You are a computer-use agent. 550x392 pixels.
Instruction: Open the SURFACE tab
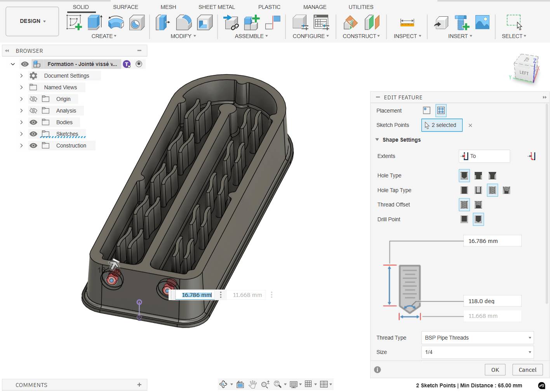pyautogui.click(x=125, y=7)
